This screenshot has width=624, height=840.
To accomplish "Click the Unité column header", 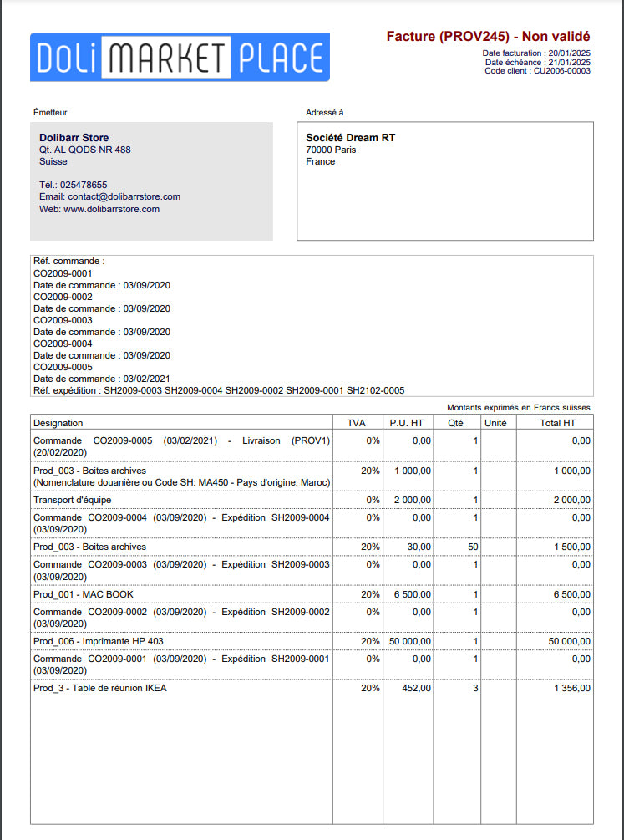I will point(495,423).
